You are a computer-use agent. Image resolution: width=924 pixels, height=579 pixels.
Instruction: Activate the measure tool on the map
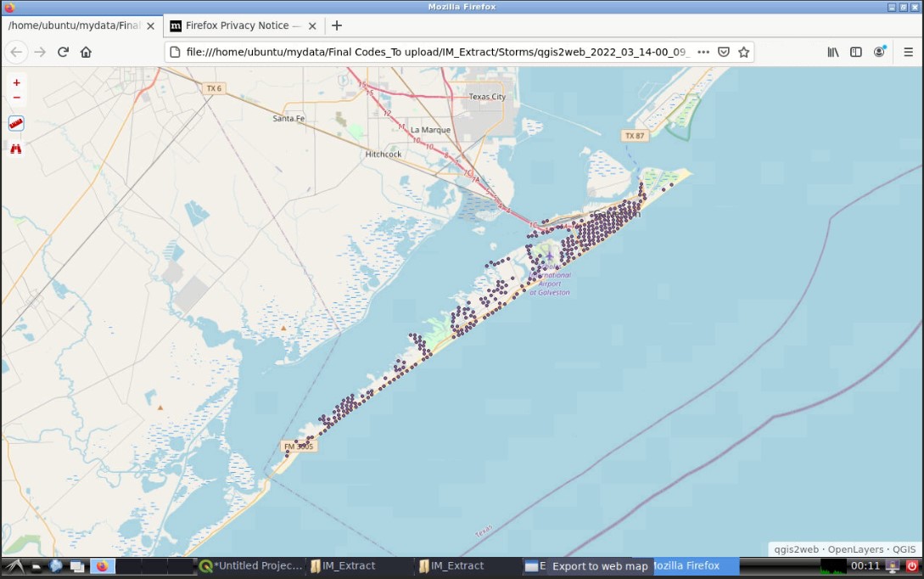16,122
